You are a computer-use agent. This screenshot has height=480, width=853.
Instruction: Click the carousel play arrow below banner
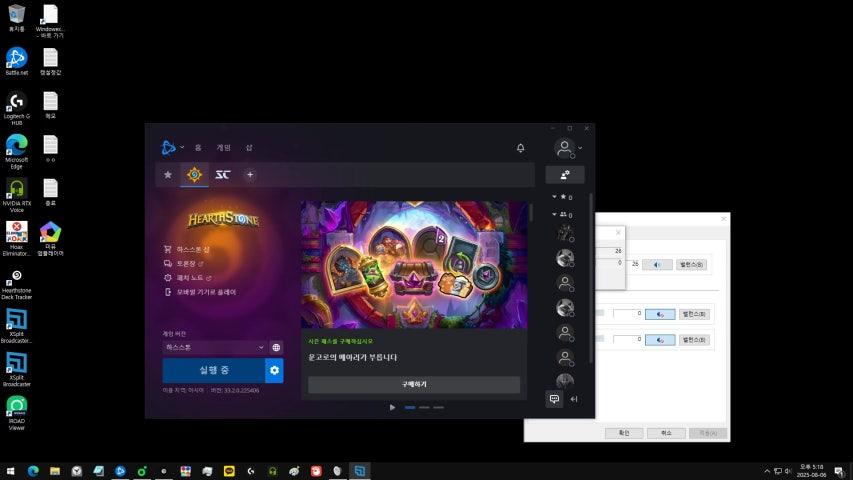click(392, 407)
